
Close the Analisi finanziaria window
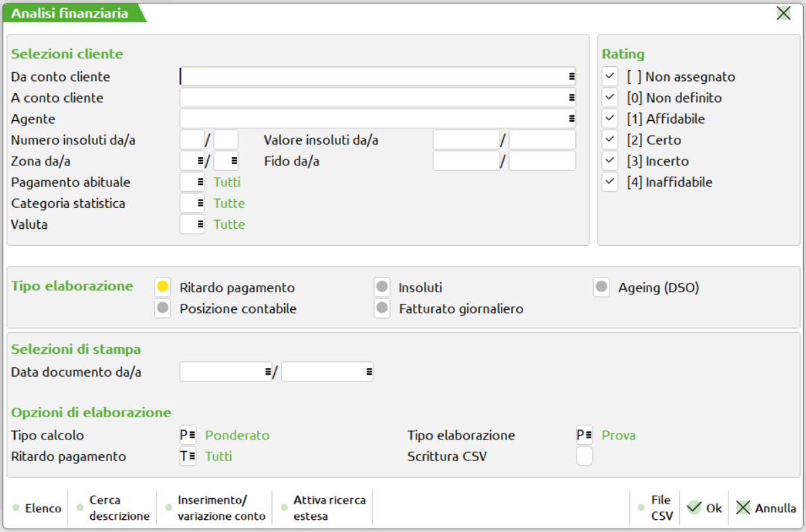click(783, 13)
